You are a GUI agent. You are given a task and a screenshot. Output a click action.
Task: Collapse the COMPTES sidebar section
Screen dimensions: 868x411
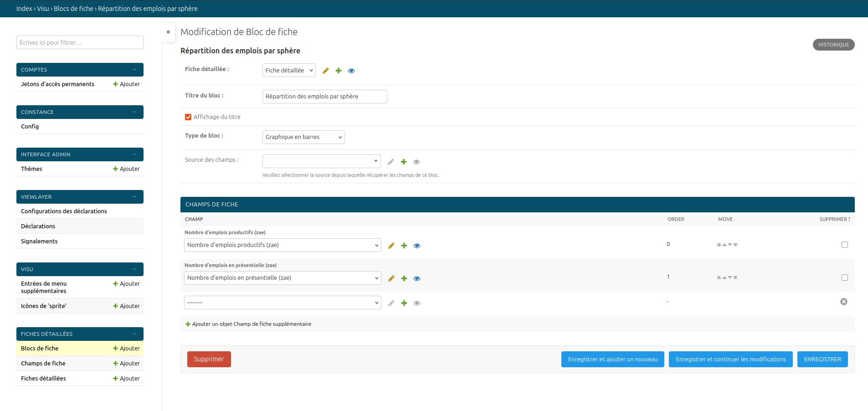134,70
